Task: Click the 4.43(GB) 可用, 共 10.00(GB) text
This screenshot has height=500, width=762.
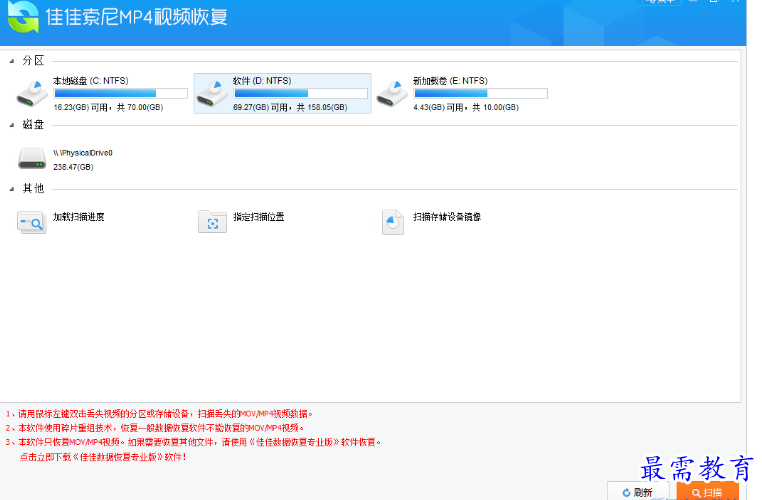Action: [466, 107]
